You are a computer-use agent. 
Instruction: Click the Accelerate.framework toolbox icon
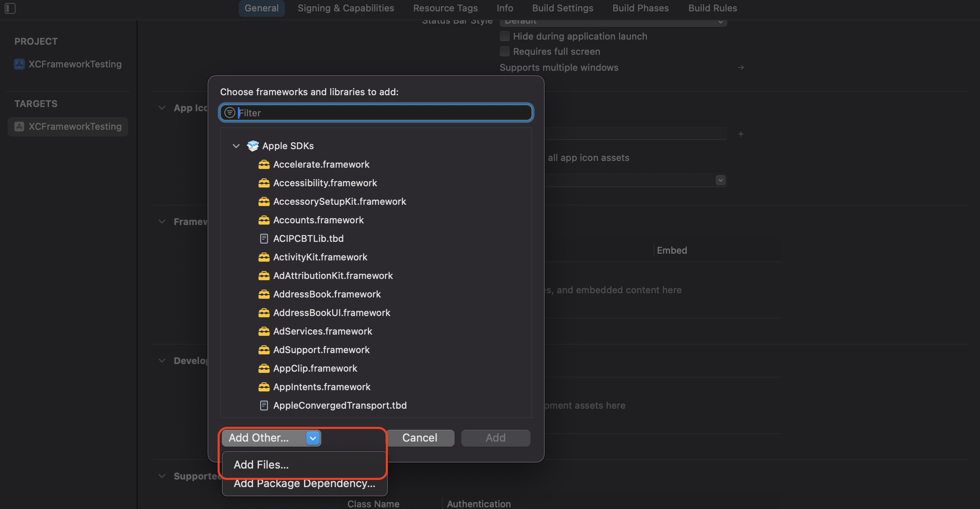(x=264, y=164)
